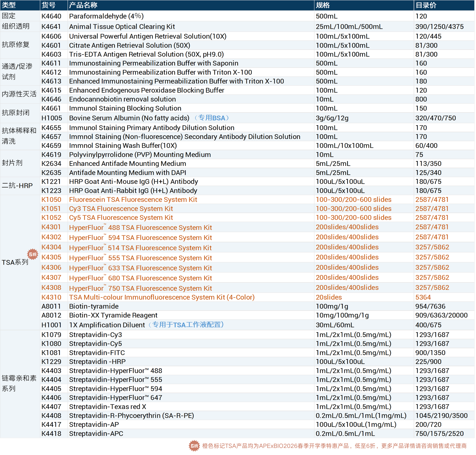Click TSA Multi-colour Immunofluorescence System Kit row
The image size is (476, 455).
pos(238,298)
